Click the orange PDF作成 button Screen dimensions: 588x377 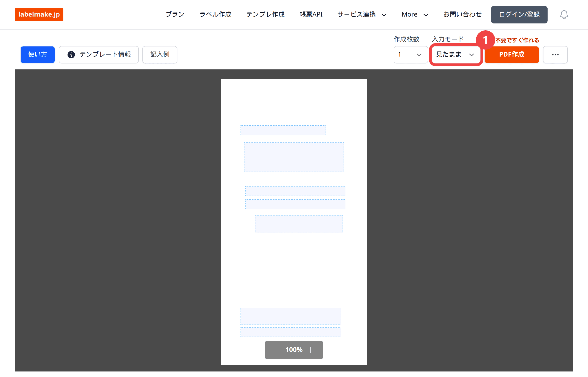512,54
